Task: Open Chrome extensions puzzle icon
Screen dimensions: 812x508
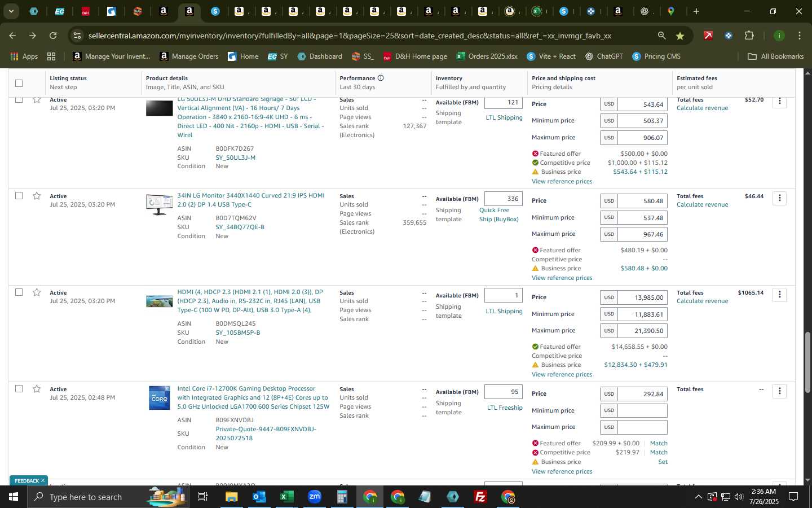Action: (749, 36)
